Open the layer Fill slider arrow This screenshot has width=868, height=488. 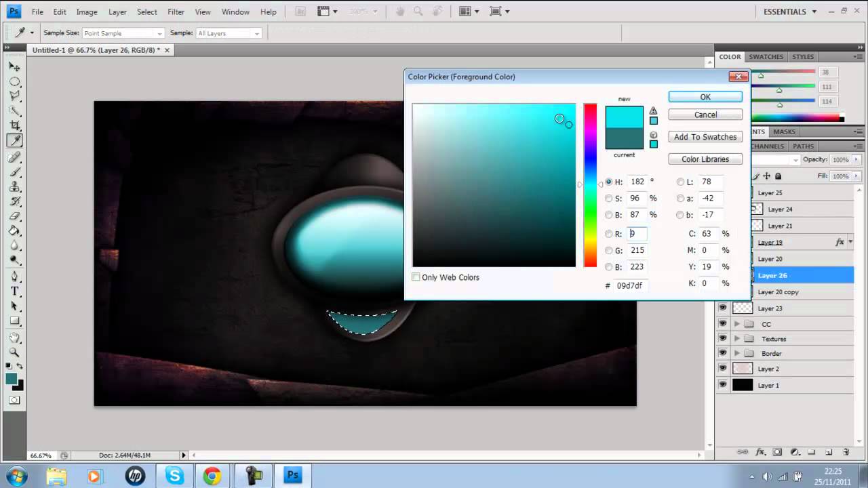[856, 176]
